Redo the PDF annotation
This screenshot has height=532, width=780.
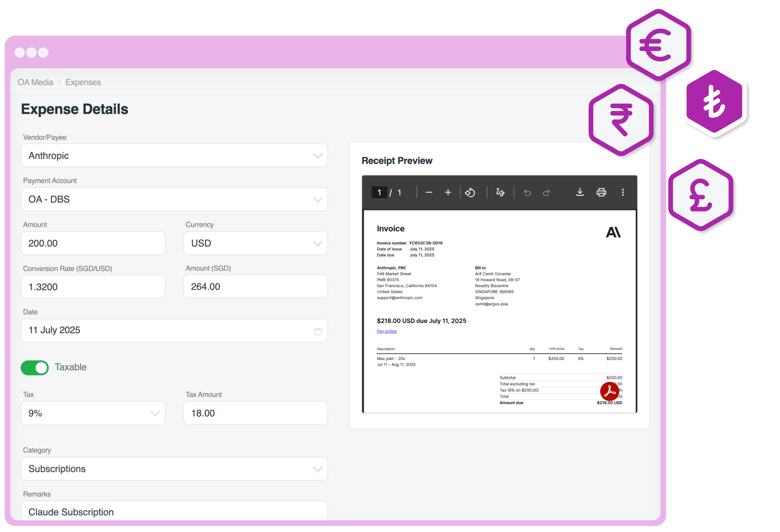546,192
